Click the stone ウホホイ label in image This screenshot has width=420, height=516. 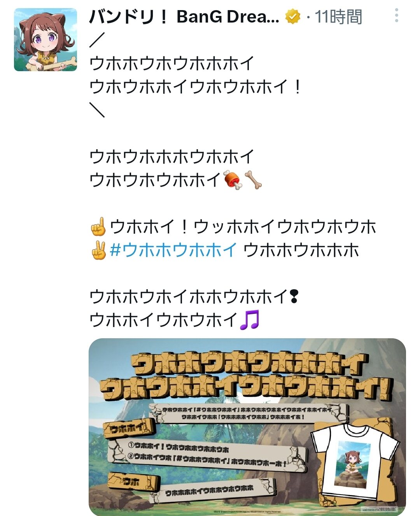coord(129,429)
